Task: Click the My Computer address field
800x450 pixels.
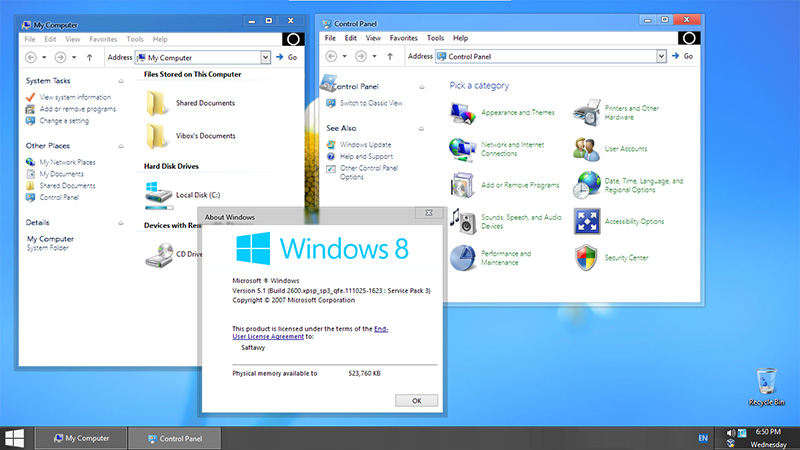Action: click(x=203, y=58)
